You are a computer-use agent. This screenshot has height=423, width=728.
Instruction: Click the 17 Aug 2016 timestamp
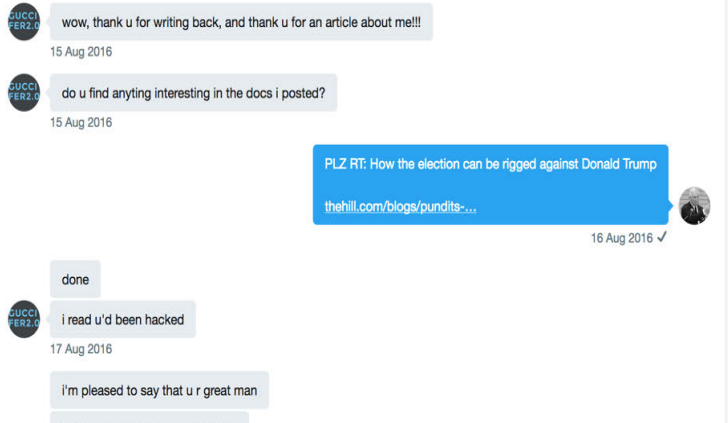click(x=81, y=349)
